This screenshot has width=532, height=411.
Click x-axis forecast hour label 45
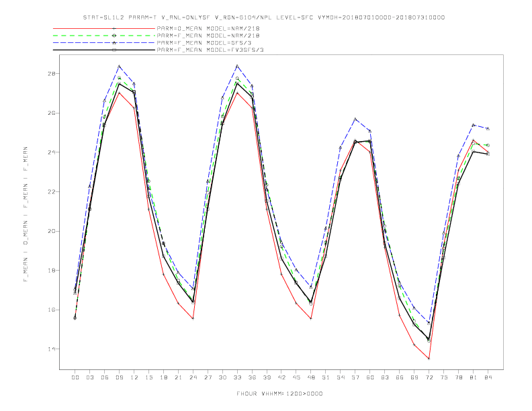(296, 377)
